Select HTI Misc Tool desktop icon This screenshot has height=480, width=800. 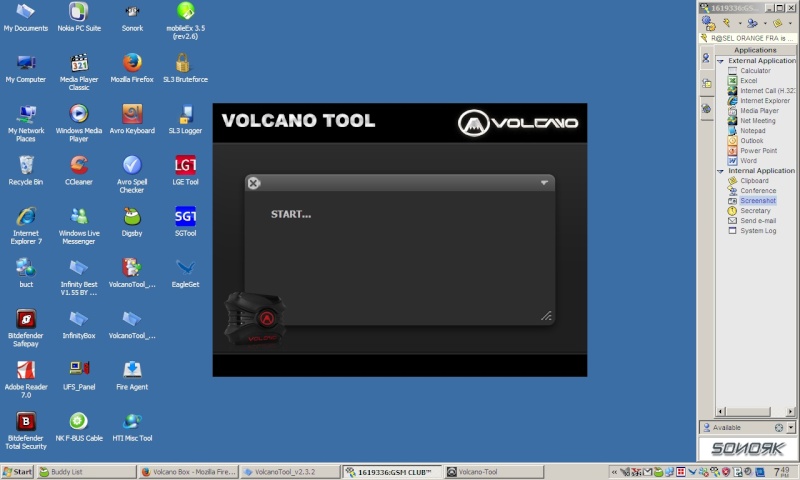(x=132, y=427)
